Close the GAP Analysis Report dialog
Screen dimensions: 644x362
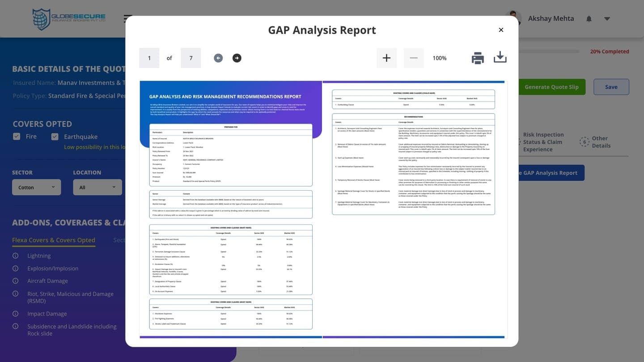501,30
